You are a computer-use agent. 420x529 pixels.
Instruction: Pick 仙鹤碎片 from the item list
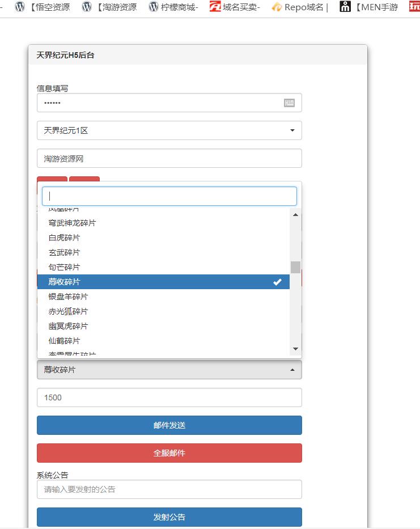[x=65, y=341]
